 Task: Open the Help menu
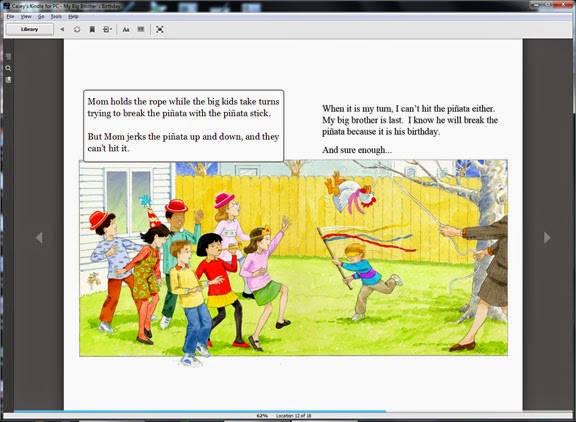73,17
